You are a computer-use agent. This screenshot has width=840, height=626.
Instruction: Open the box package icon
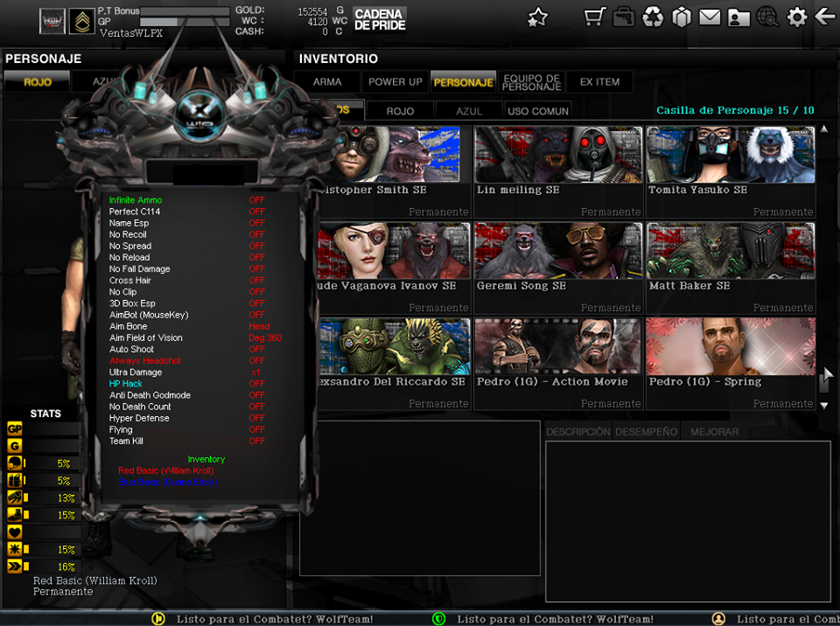tap(682, 17)
